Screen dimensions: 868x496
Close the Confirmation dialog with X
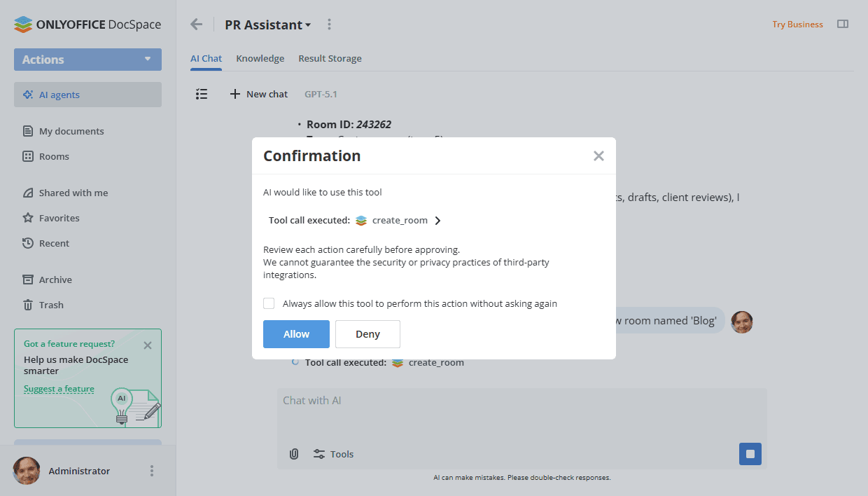coord(598,156)
